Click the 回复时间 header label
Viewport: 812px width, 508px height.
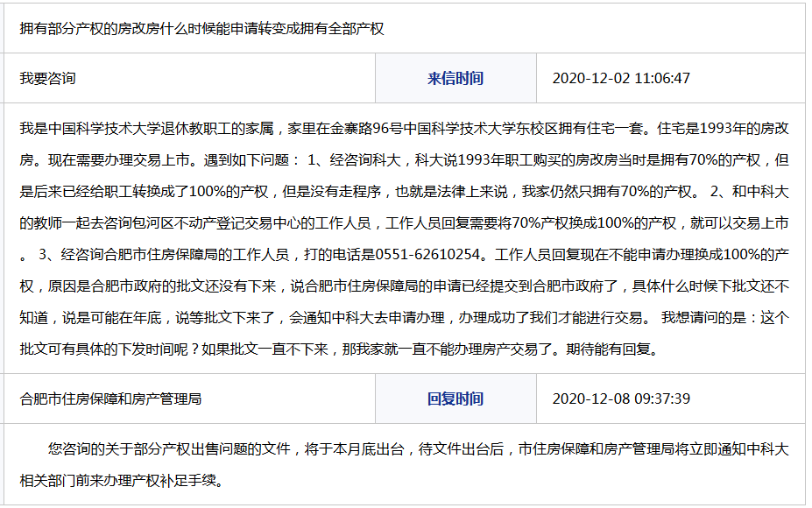455,399
